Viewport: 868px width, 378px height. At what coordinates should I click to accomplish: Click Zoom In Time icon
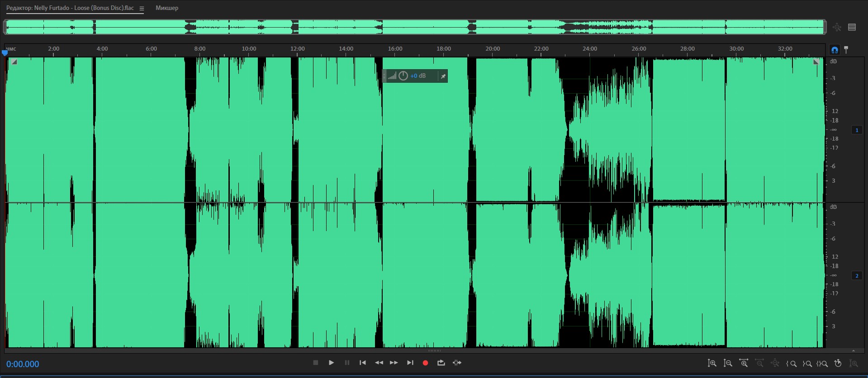(744, 363)
